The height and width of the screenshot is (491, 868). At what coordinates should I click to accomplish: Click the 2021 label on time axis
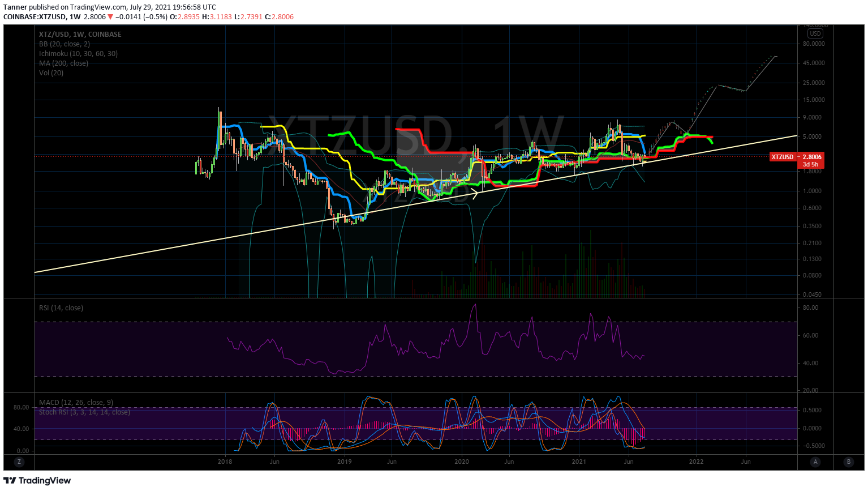[579, 462]
